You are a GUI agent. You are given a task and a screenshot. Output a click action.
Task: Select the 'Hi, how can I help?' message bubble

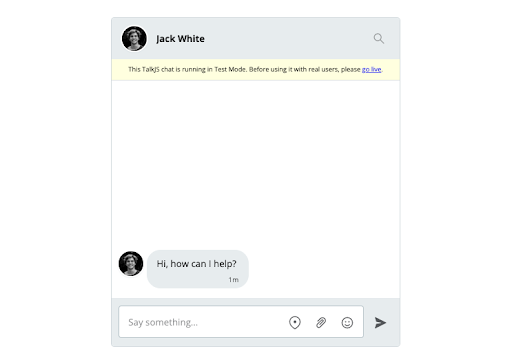[x=198, y=269]
